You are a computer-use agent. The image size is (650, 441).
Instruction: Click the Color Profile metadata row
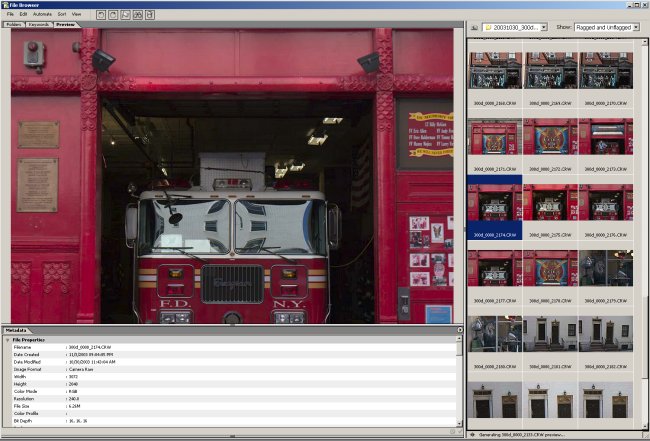pyautogui.click(x=234, y=414)
